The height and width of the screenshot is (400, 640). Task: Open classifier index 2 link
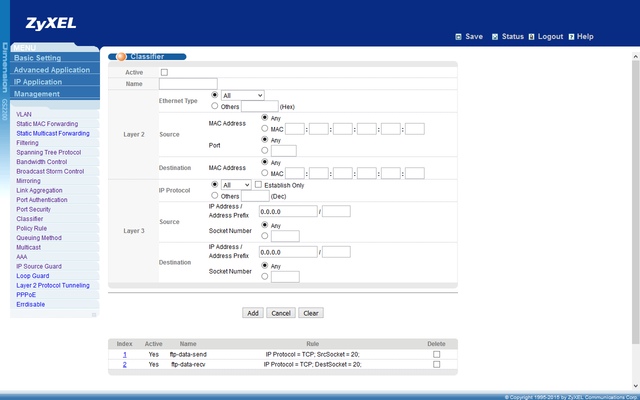pos(125,364)
